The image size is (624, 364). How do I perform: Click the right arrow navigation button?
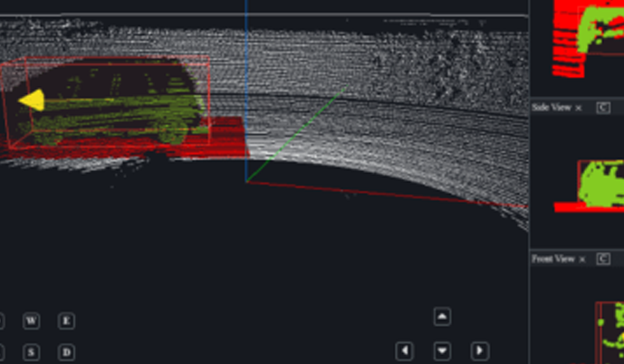click(480, 350)
